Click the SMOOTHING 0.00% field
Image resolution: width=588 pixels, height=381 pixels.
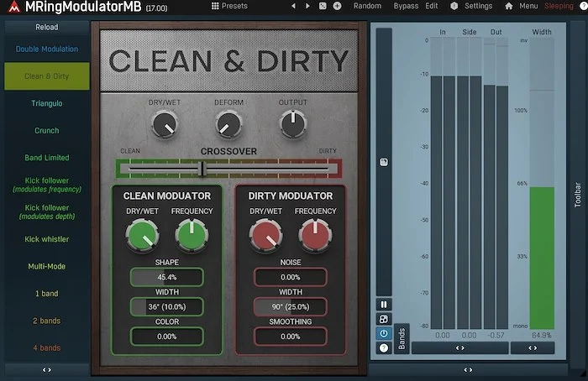click(x=291, y=337)
